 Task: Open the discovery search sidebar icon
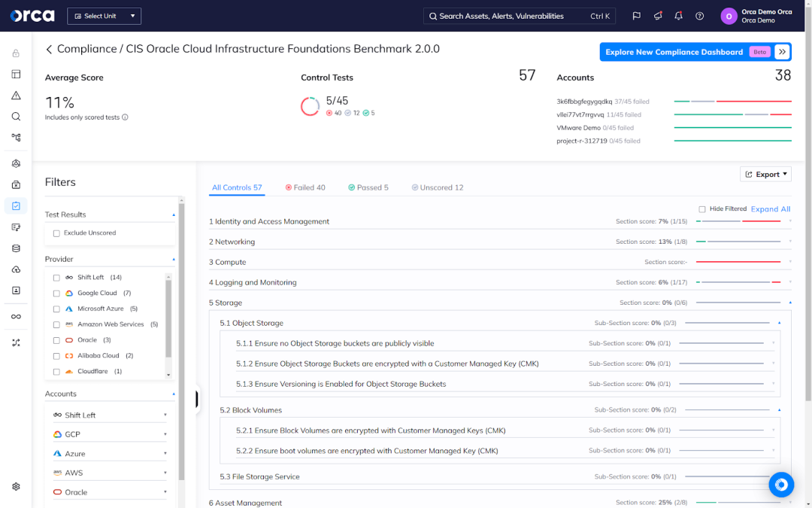[x=16, y=117]
